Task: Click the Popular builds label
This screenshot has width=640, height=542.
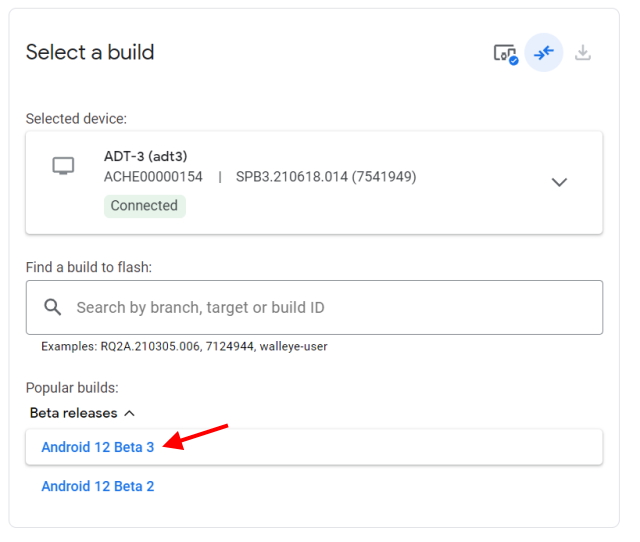Action: click(x=72, y=388)
